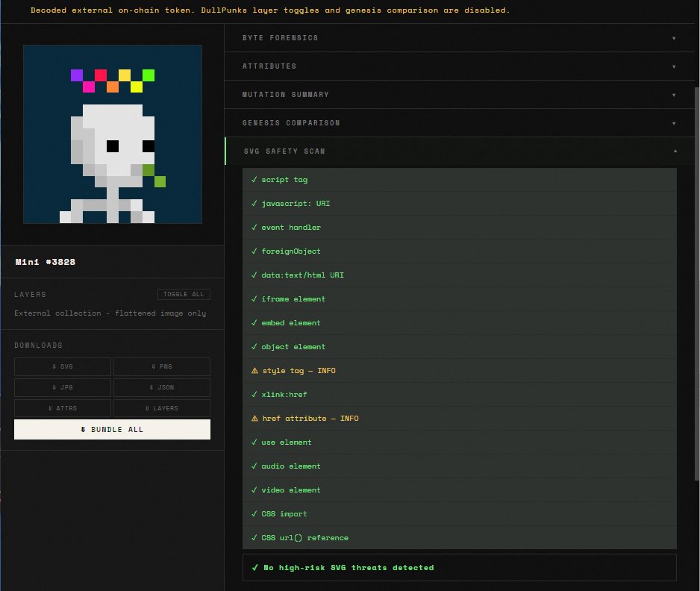
Task: Select the 'CSS import' result text
Action: coord(284,514)
